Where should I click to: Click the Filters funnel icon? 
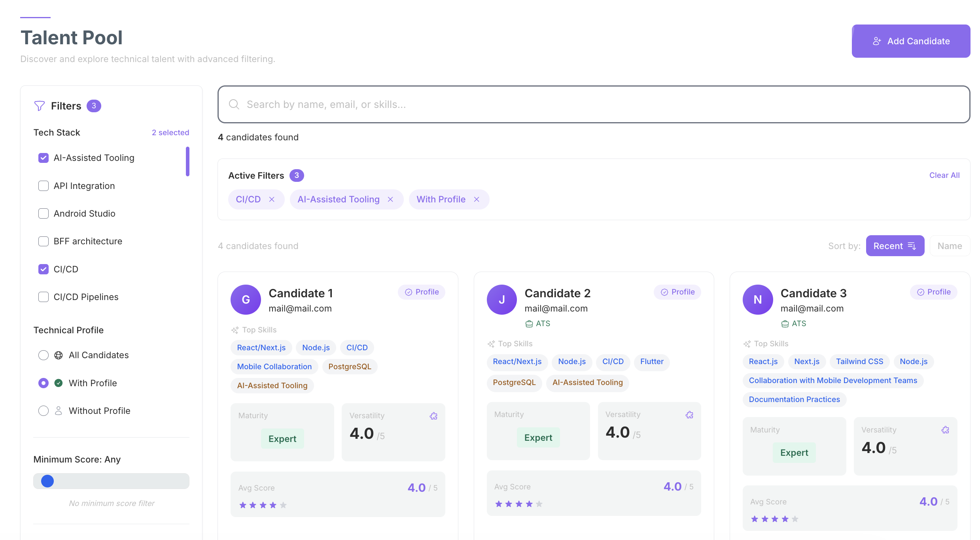pyautogui.click(x=40, y=106)
